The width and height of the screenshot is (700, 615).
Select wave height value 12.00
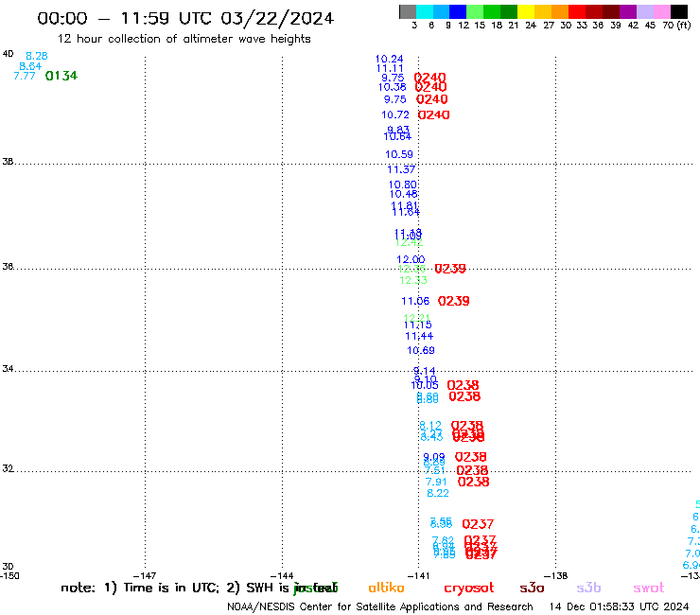411,259
